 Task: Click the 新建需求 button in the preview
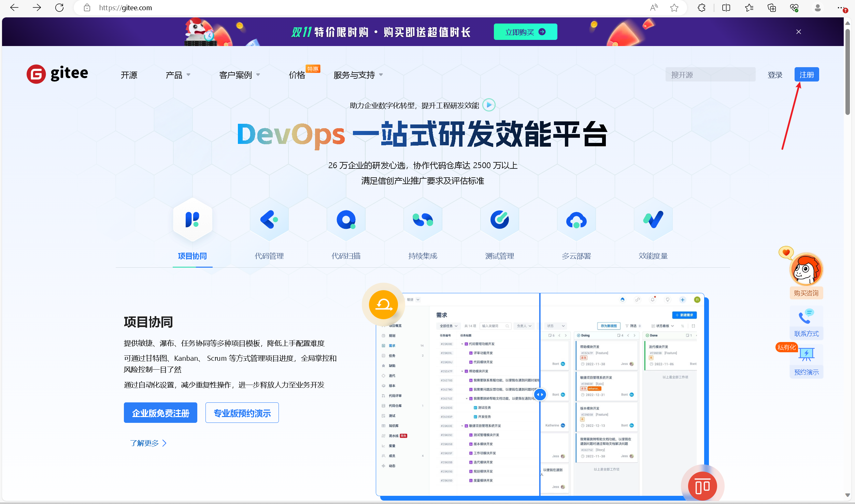pyautogui.click(x=684, y=315)
